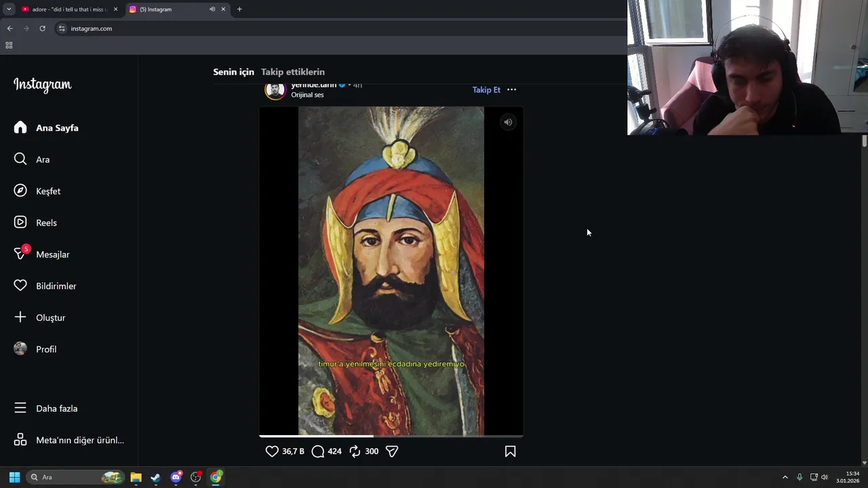868x488 pixels.
Task: Open a new Chrome tab
Action: click(239, 9)
